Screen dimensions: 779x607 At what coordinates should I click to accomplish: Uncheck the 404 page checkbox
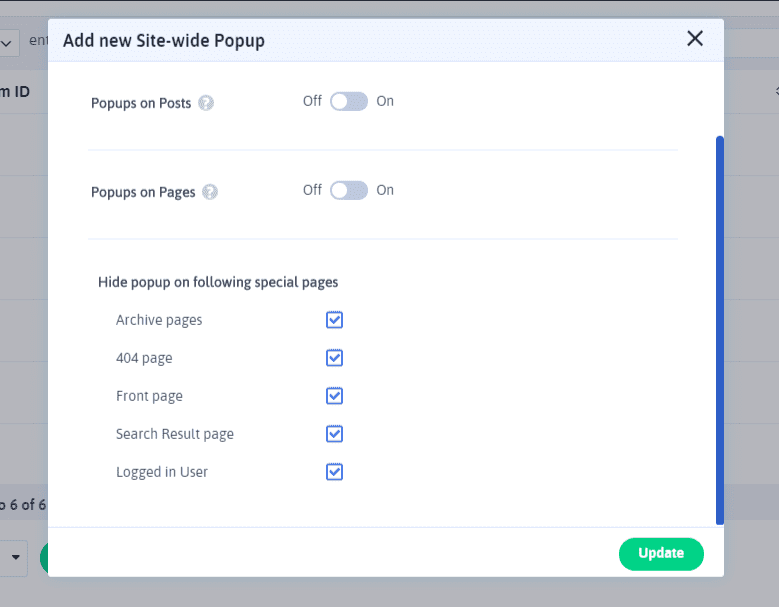coord(335,358)
